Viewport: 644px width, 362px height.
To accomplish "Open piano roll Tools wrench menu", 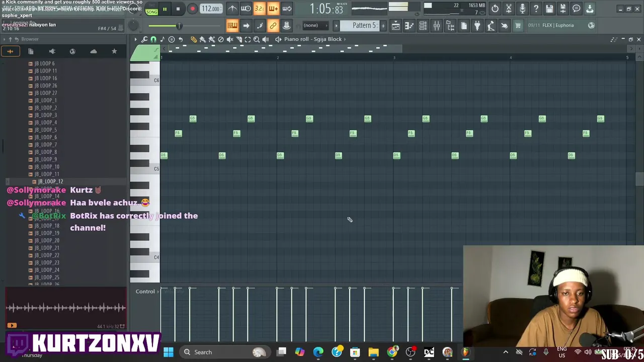I will coord(144,39).
